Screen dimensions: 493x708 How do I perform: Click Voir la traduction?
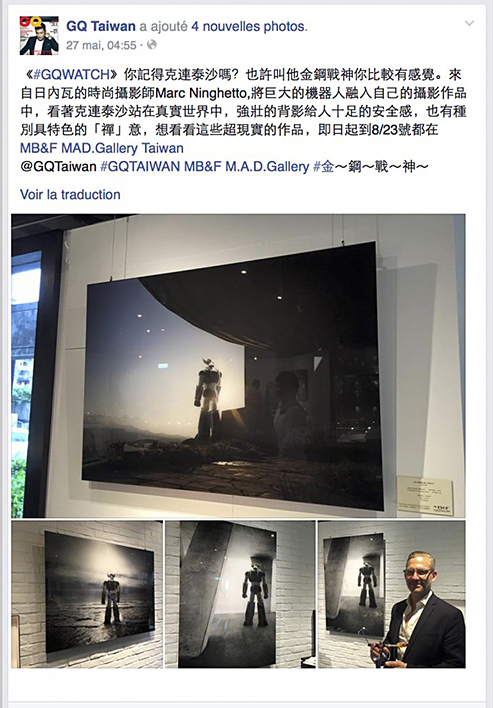coord(70,195)
